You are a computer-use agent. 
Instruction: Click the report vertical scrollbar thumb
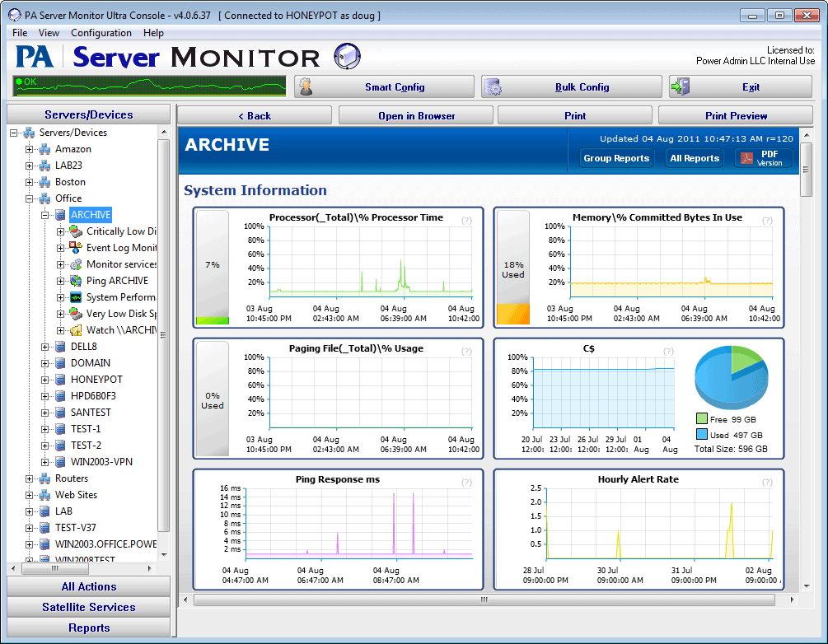click(807, 170)
